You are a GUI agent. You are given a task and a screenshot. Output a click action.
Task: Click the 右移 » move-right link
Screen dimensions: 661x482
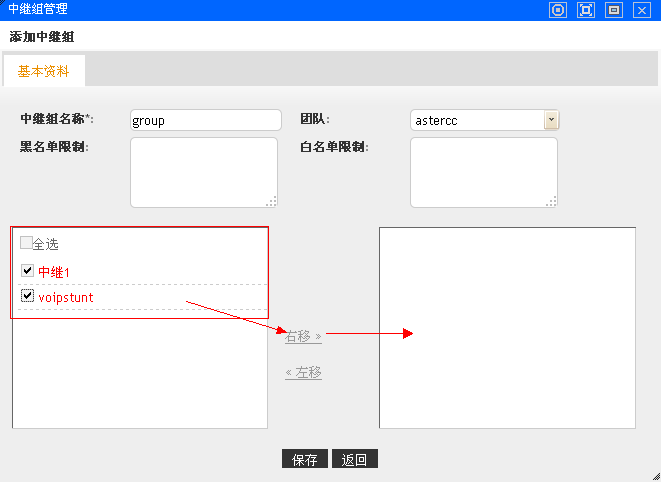(x=303, y=337)
